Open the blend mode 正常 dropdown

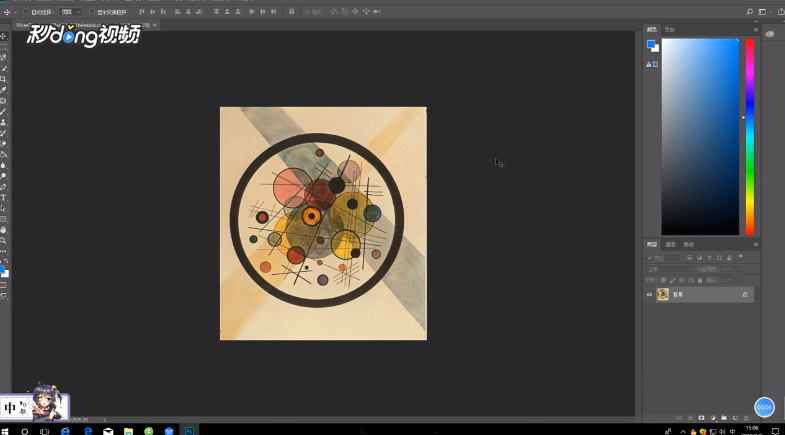pos(668,269)
